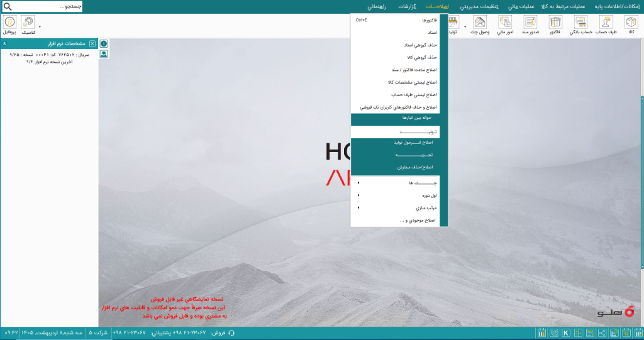Expand the مرتب سازی submenu
The height and width of the screenshot is (340, 644).
(x=395, y=208)
